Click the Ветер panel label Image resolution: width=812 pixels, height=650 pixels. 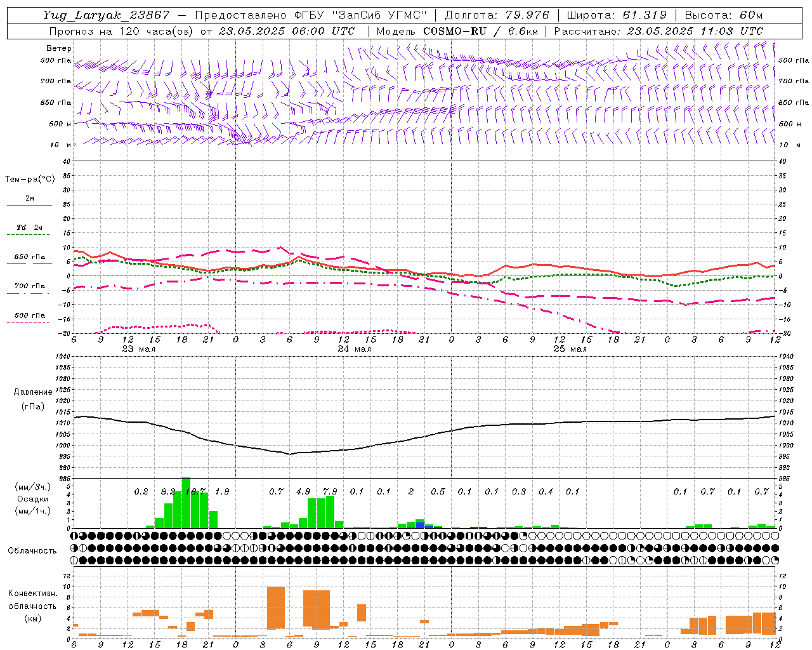pyautogui.click(x=59, y=48)
